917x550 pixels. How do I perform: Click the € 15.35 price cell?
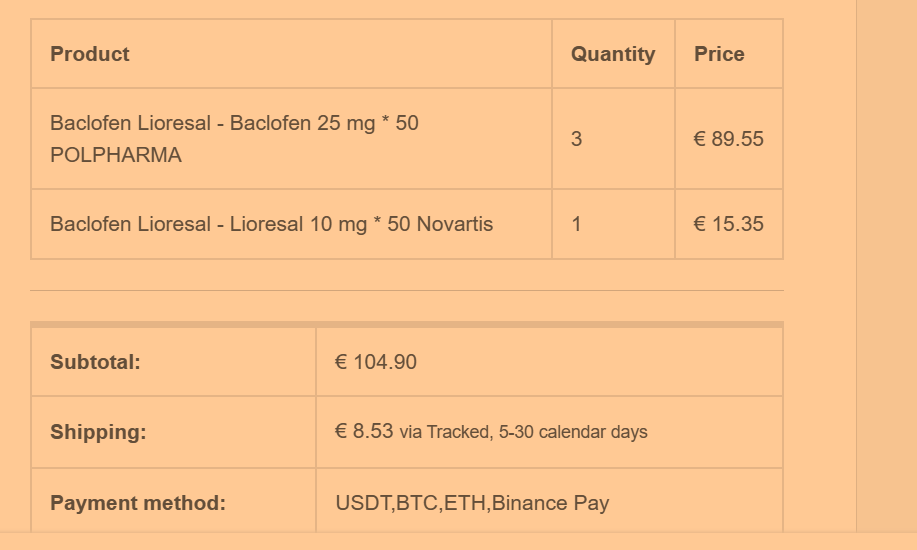[x=728, y=224]
